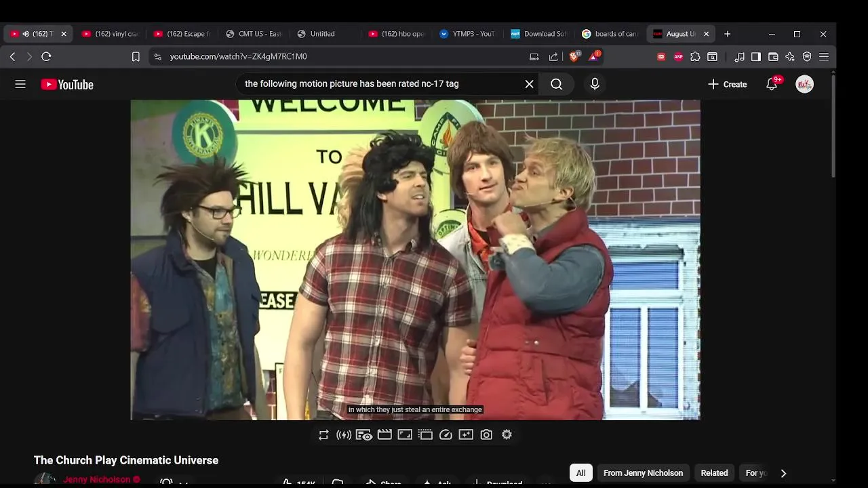
Task: Open the pop-up player window icon
Action: [x=425, y=435]
